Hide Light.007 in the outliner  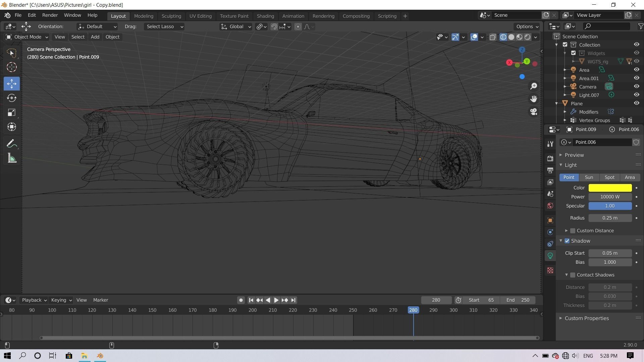(636, 95)
